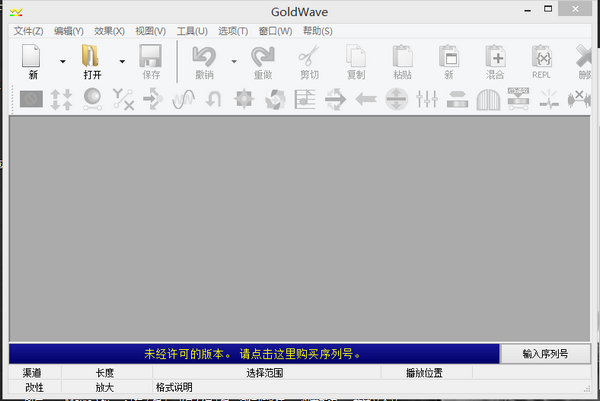Click the window resize grip in status bar

point(587,389)
